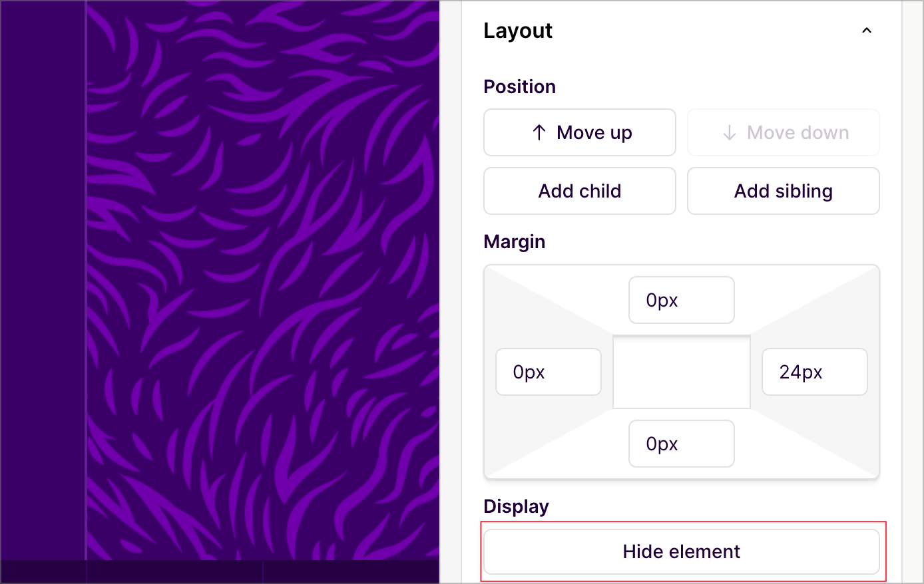This screenshot has height=584, width=924.
Task: Click the center box of margin editor
Action: pos(681,372)
